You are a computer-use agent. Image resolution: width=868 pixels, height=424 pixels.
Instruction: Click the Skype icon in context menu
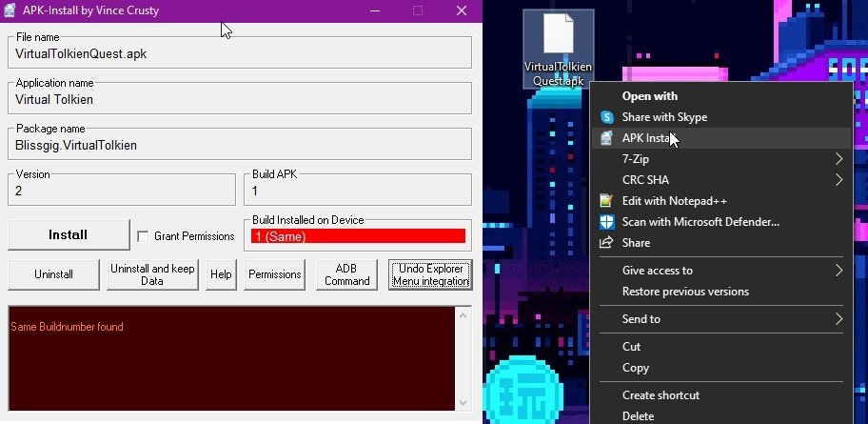tap(606, 117)
